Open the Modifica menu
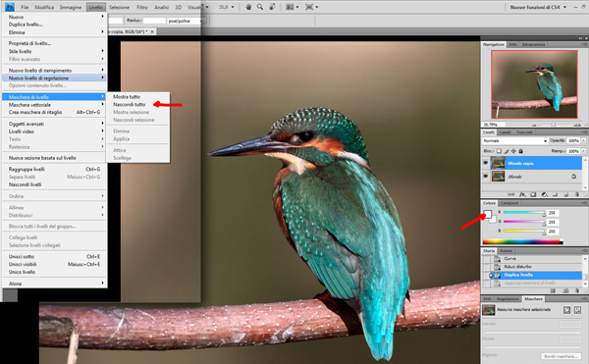The height and width of the screenshot is (364, 589). click(44, 7)
